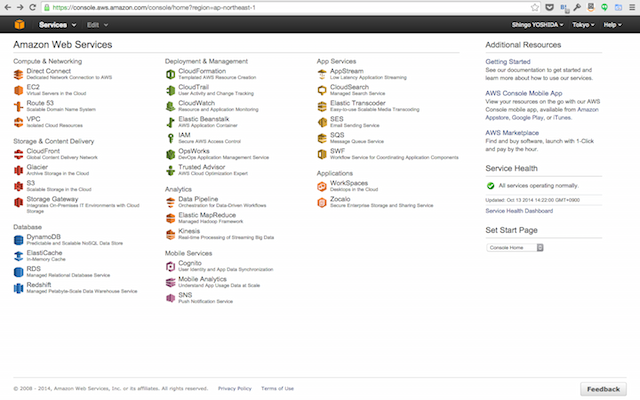Image resolution: width=640 pixels, height=400 pixels.
Task: Expand the Services dropdown menu
Action: (58, 25)
